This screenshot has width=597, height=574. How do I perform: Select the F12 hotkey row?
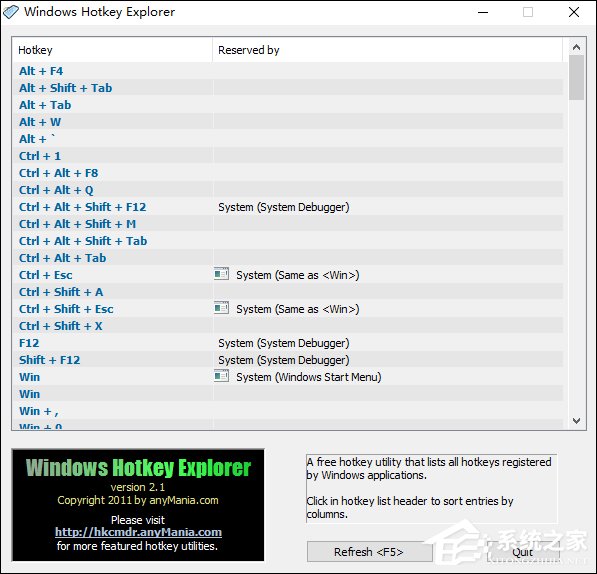287,343
